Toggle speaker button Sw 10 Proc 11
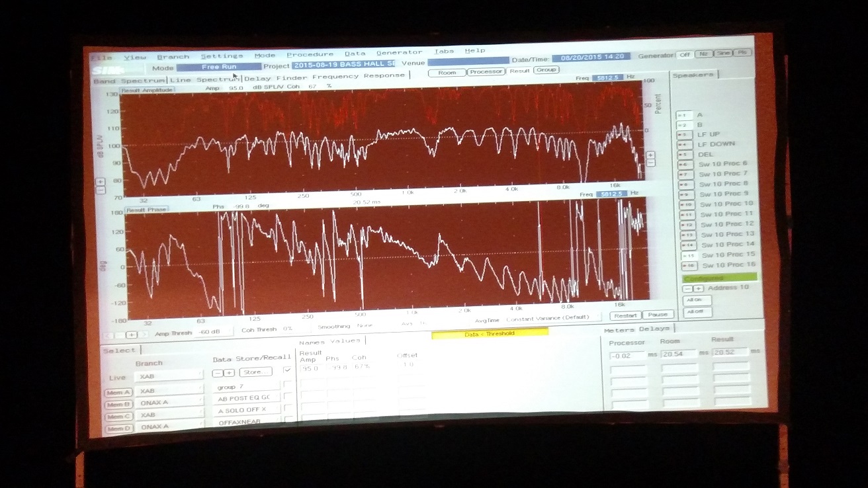 pyautogui.click(x=687, y=215)
